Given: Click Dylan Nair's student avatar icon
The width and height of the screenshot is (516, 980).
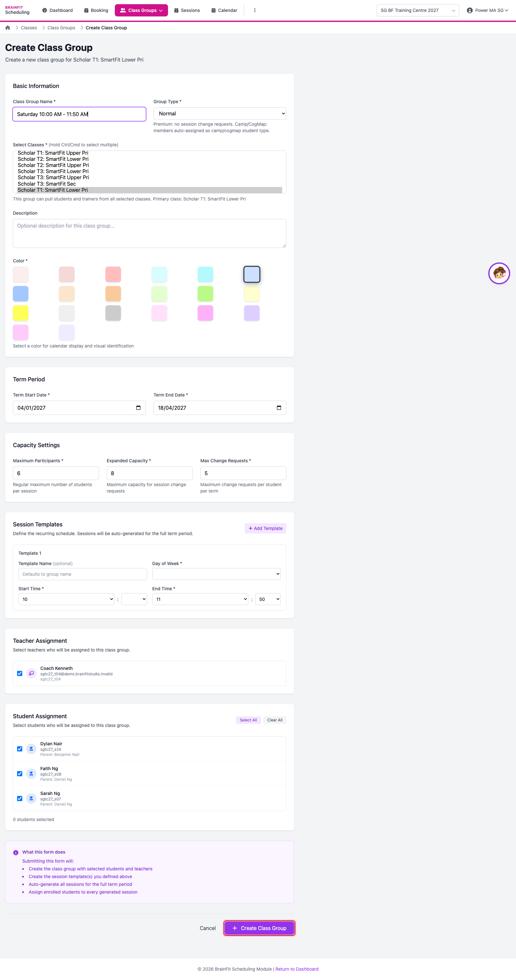Looking at the screenshot, I should point(32,749).
